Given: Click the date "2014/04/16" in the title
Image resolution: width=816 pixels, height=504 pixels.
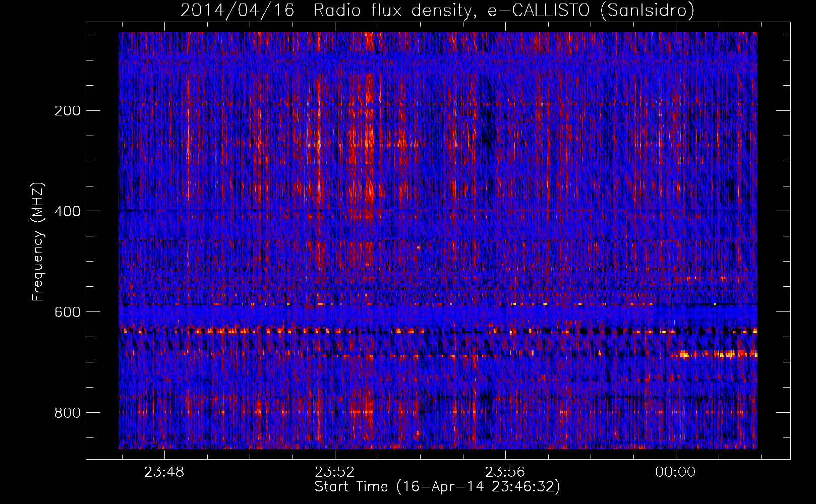Looking at the screenshot, I should pos(237,11).
